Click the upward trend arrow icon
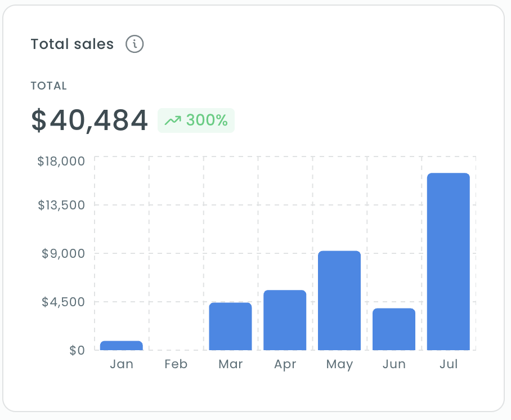The height and width of the screenshot is (420, 511). click(173, 120)
